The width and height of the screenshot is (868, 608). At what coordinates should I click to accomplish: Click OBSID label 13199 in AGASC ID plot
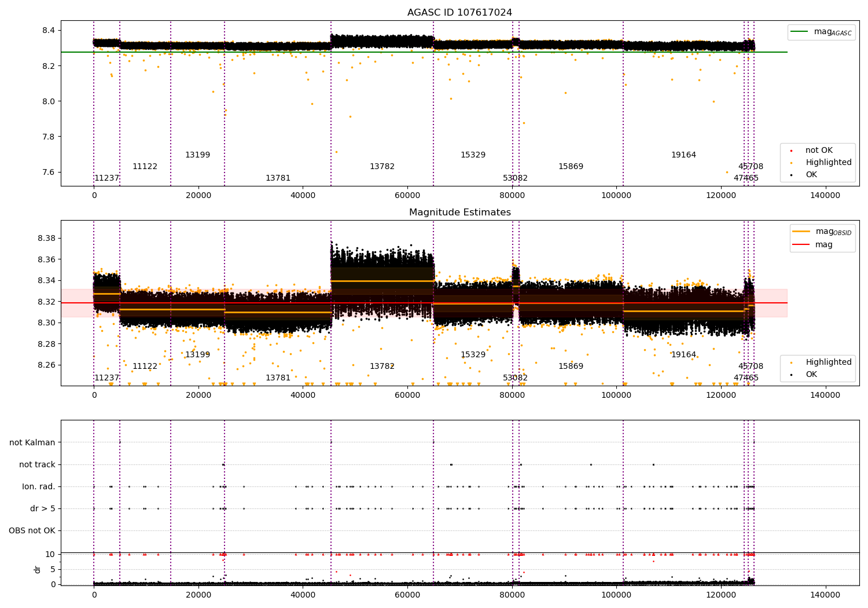[197, 155]
